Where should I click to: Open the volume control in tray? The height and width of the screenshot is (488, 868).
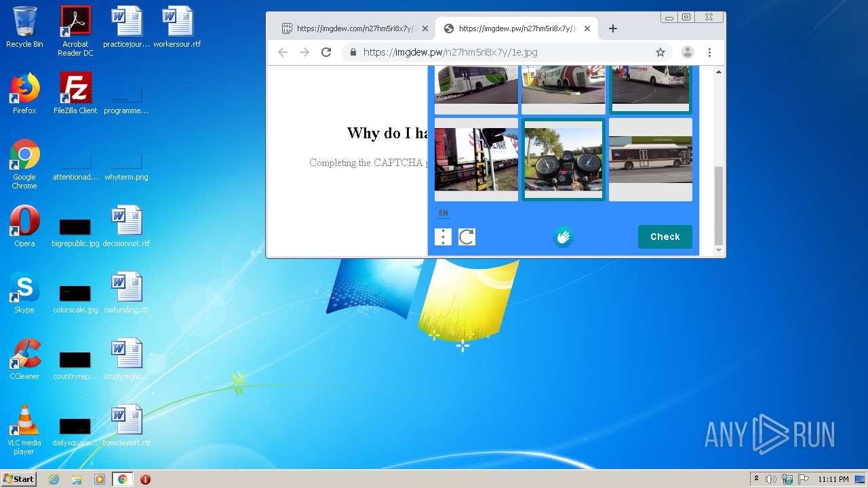pos(771,479)
